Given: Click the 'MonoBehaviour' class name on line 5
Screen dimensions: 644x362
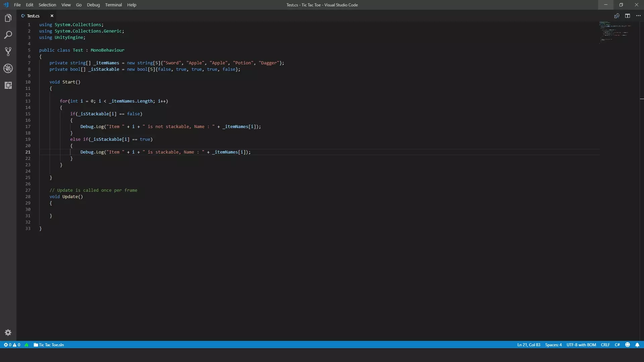Looking at the screenshot, I should (107, 50).
